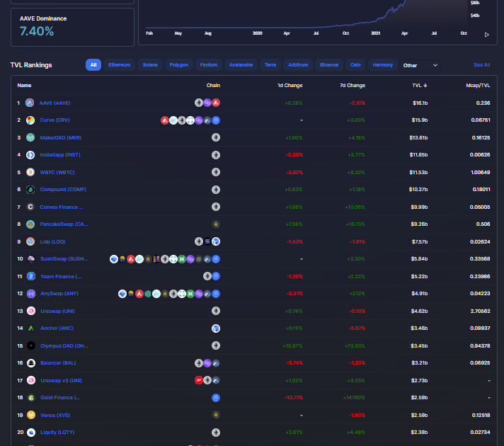Click the Olympus DAO logo icon
This screenshot has height=446, width=504.
(30, 345)
